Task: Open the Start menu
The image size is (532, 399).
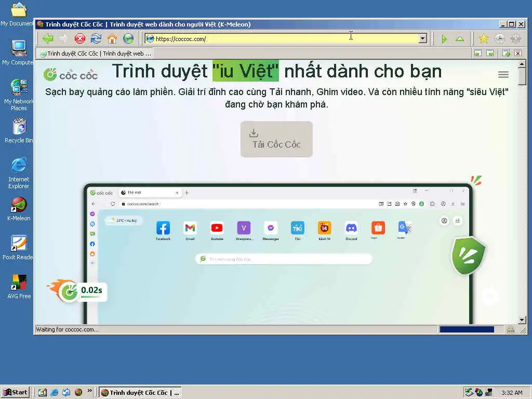Action: coord(16,393)
